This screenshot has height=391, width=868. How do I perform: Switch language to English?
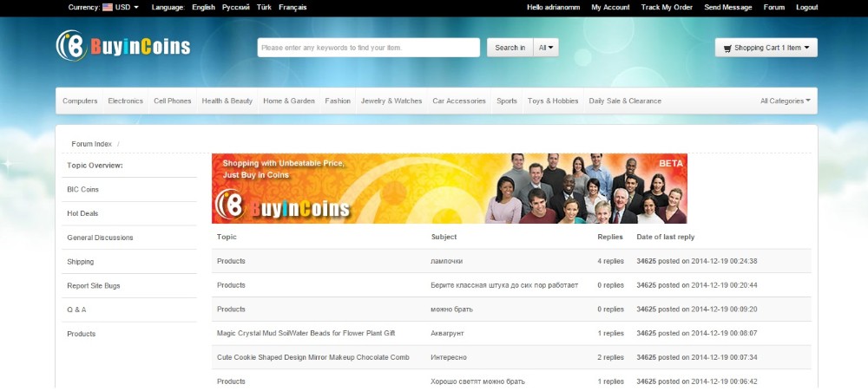203,7
